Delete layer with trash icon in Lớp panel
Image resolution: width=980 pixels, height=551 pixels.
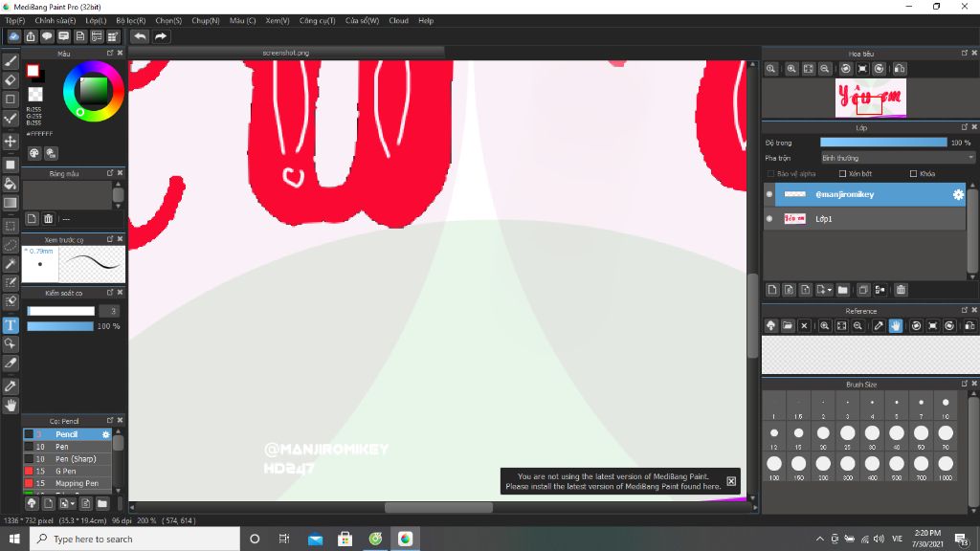point(901,290)
